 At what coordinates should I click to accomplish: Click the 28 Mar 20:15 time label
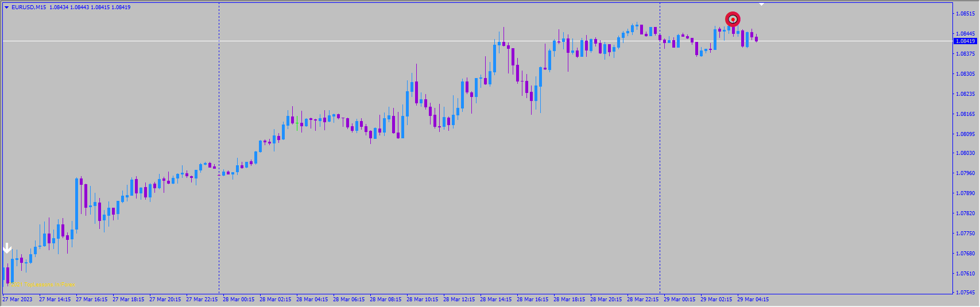pos(606,300)
